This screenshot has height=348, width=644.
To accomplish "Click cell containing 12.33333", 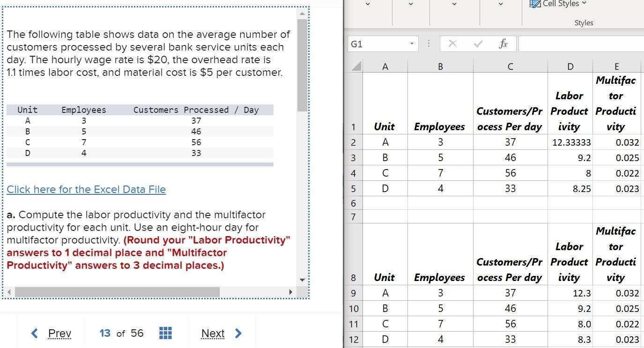I will pos(570,142).
